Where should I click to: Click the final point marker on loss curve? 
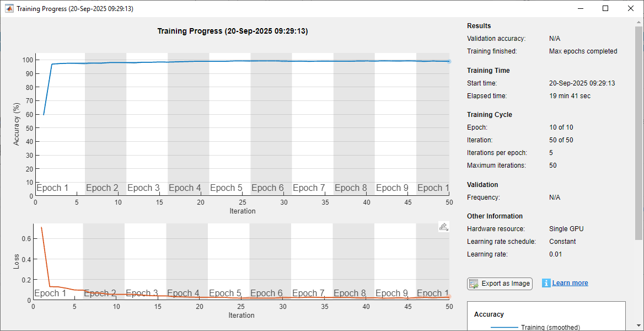449,297
